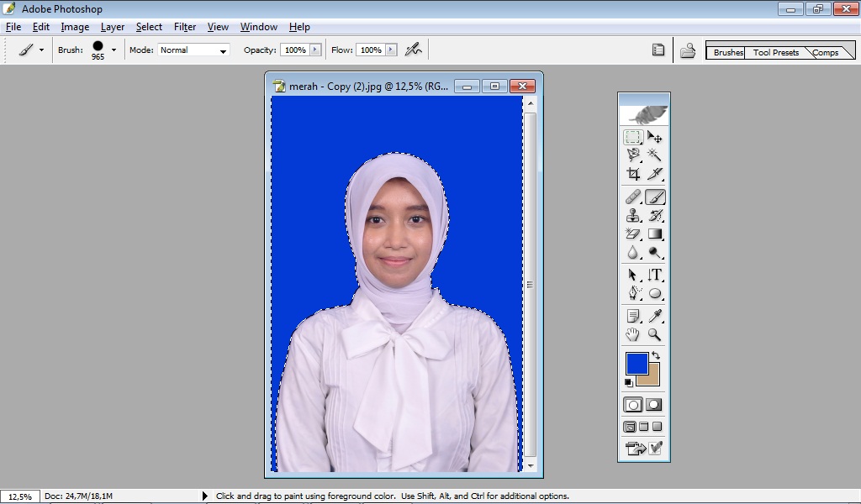Open the blending Mode dropdown
The image size is (861, 504).
193,50
